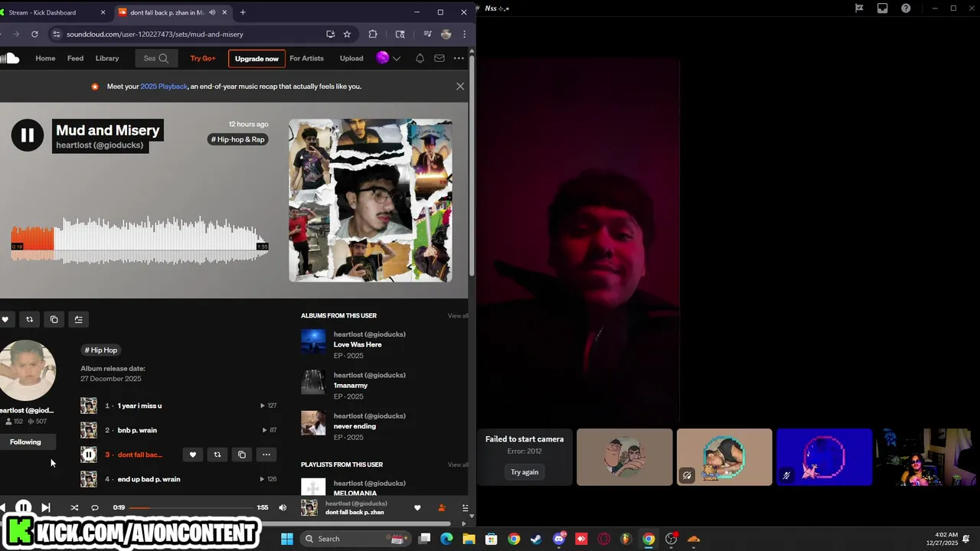Toggle shuffle in the player bar
The image size is (980, 551).
coord(74,507)
